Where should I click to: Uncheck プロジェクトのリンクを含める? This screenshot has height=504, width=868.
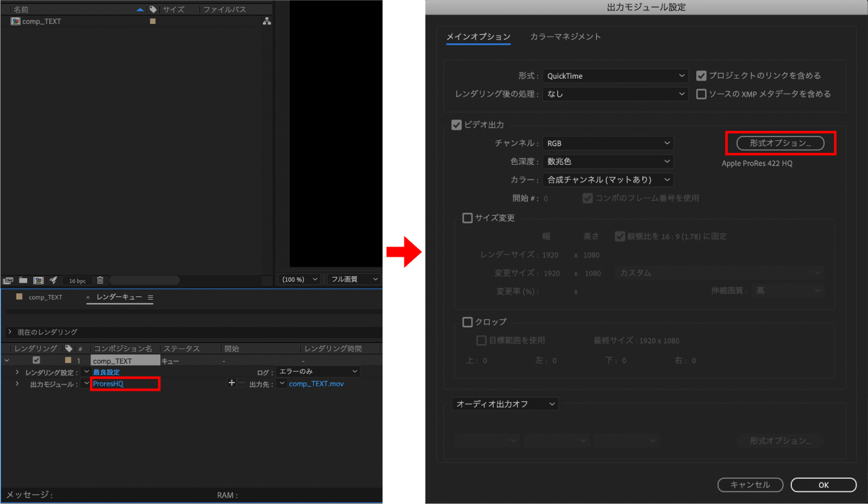[x=701, y=76]
